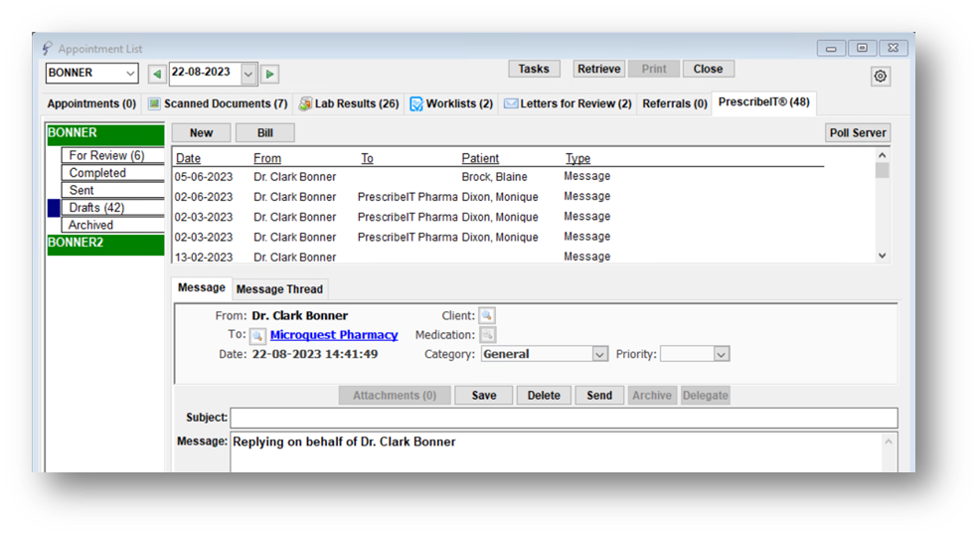Screen dimensions: 980x537
Task: Switch to Appointments (0) tab
Action: (x=91, y=103)
